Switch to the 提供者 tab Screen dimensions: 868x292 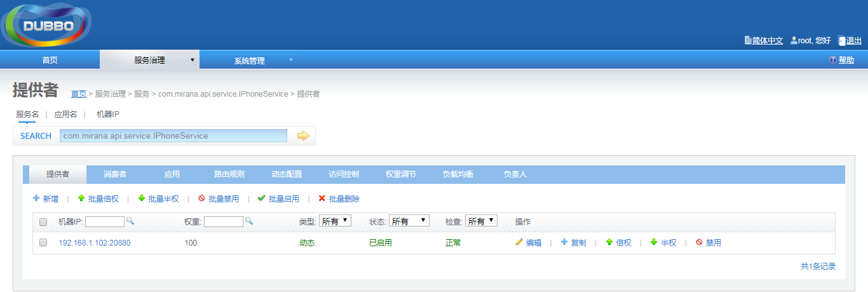58,174
